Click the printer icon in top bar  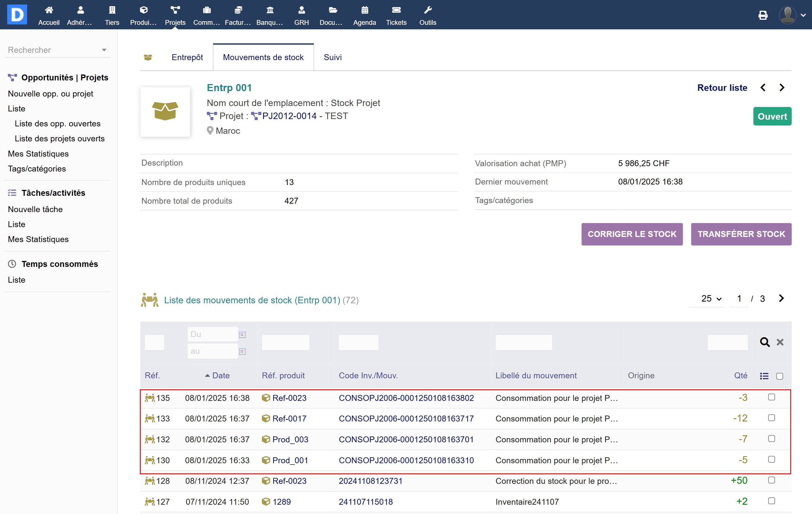(x=763, y=15)
